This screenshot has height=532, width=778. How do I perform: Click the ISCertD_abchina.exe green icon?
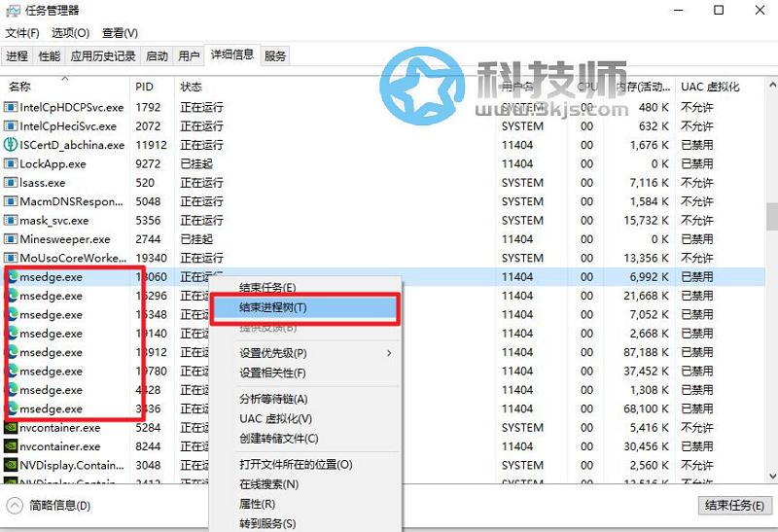11,145
